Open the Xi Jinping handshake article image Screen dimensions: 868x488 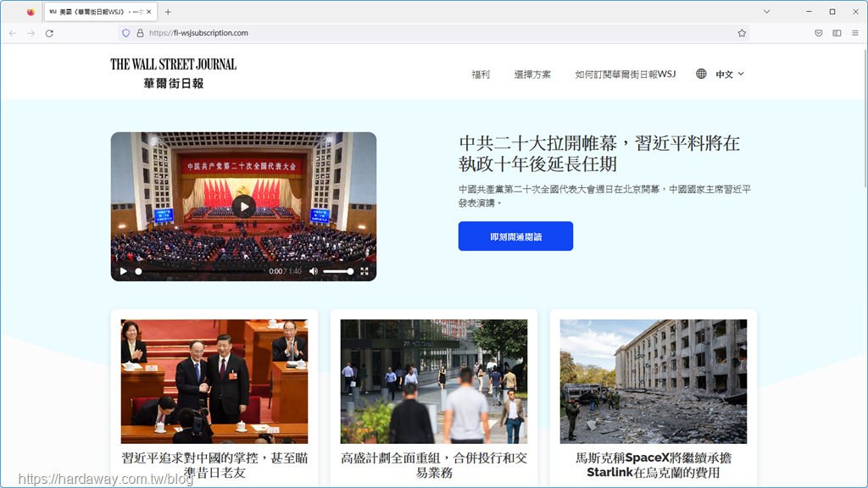(214, 381)
